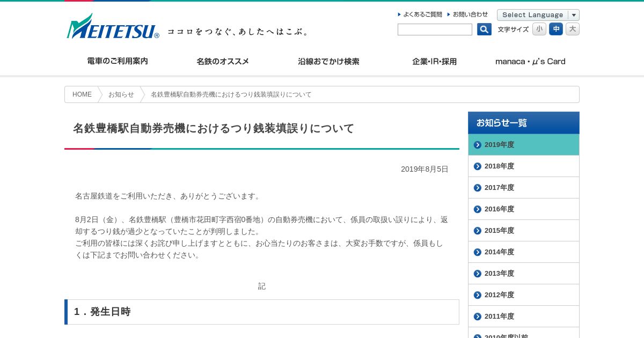Select 2016年度 in the sidebar
The width and height of the screenshot is (644, 338).
point(524,209)
